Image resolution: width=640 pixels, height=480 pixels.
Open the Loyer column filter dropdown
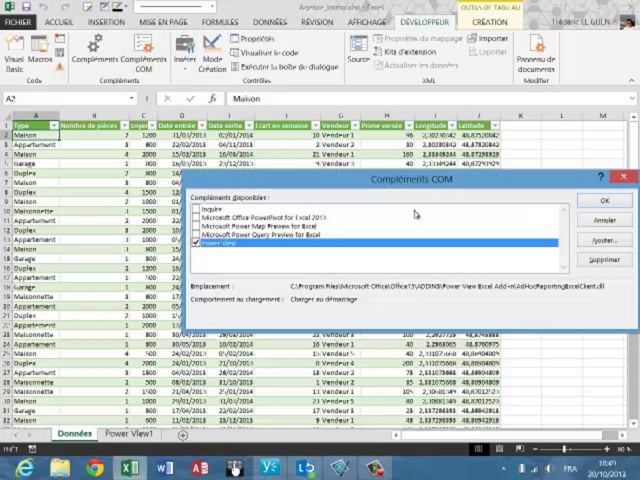[x=152, y=125]
